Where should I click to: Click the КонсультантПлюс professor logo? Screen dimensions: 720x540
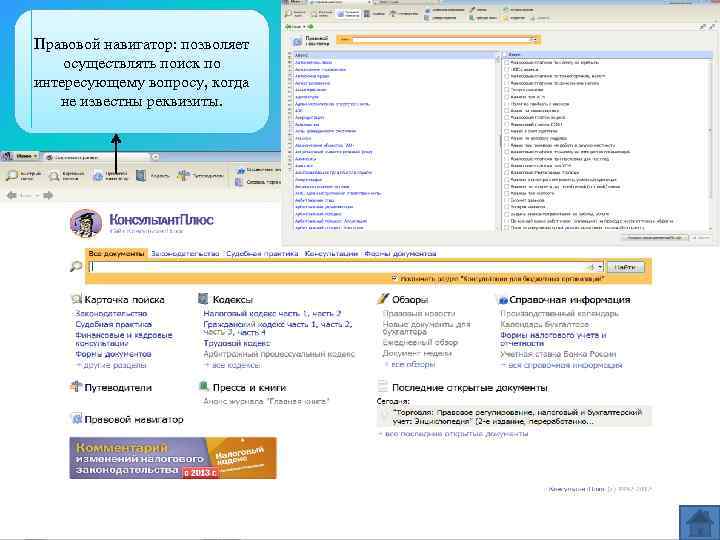pyautogui.click(x=86, y=223)
